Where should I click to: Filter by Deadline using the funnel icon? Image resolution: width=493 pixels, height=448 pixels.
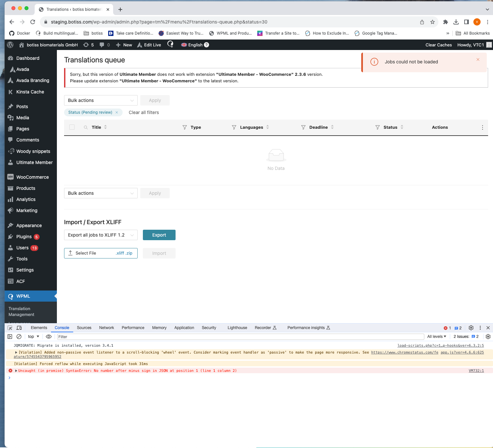click(303, 127)
